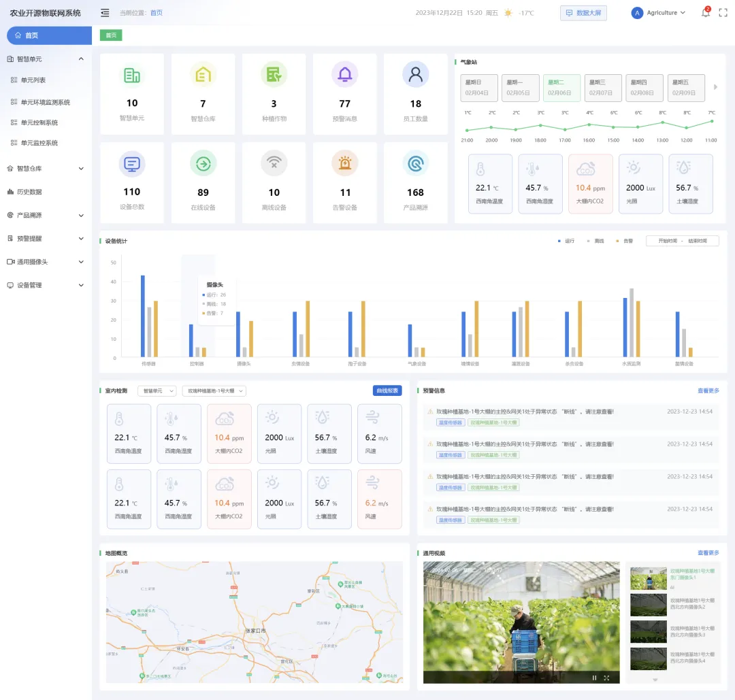735x700 pixels.
Task: Open the 数据大屏 button
Action: click(x=584, y=13)
